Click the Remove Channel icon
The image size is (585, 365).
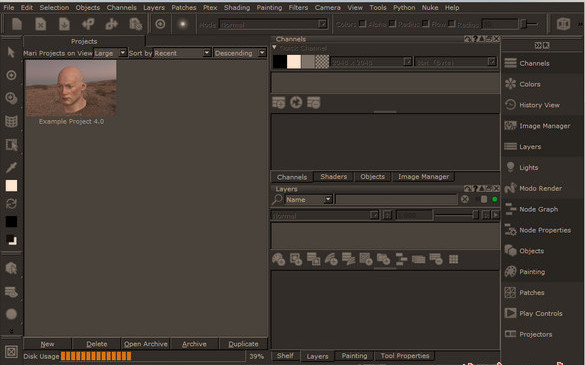pos(314,103)
